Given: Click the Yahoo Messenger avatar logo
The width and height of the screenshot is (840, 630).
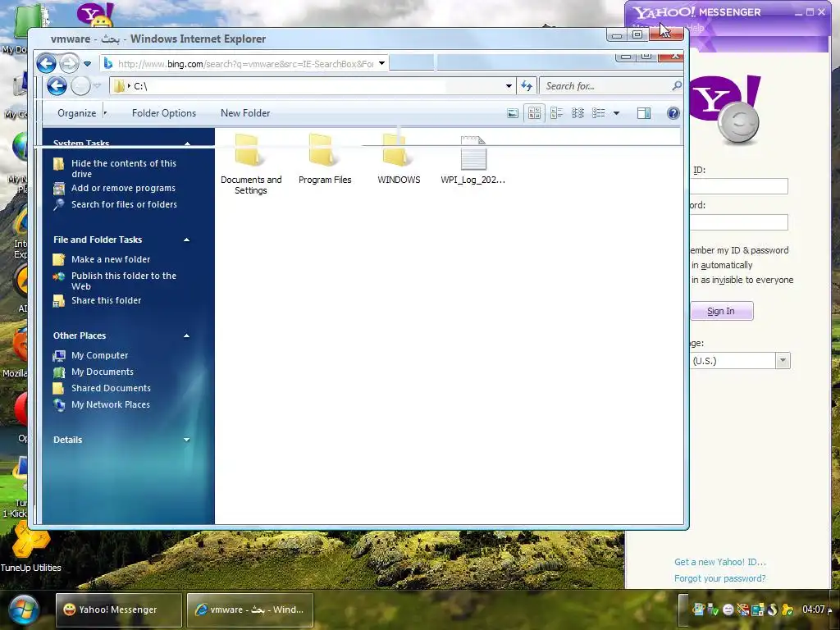Looking at the screenshot, I should 725,109.
